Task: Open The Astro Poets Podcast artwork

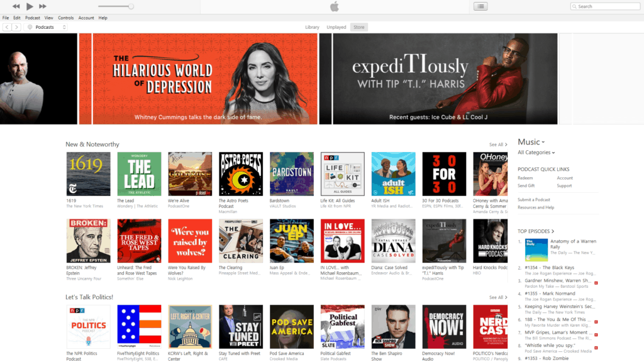Action: (241, 174)
